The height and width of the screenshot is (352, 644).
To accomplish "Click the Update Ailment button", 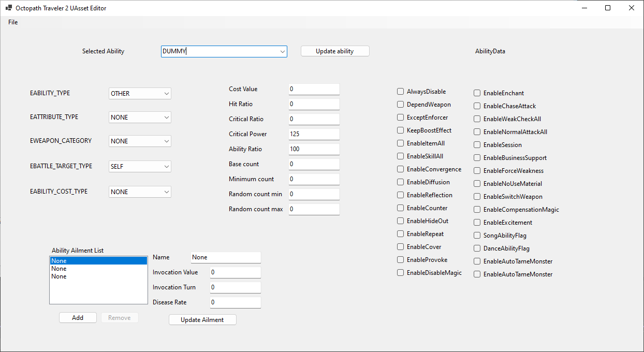I will coord(202,320).
